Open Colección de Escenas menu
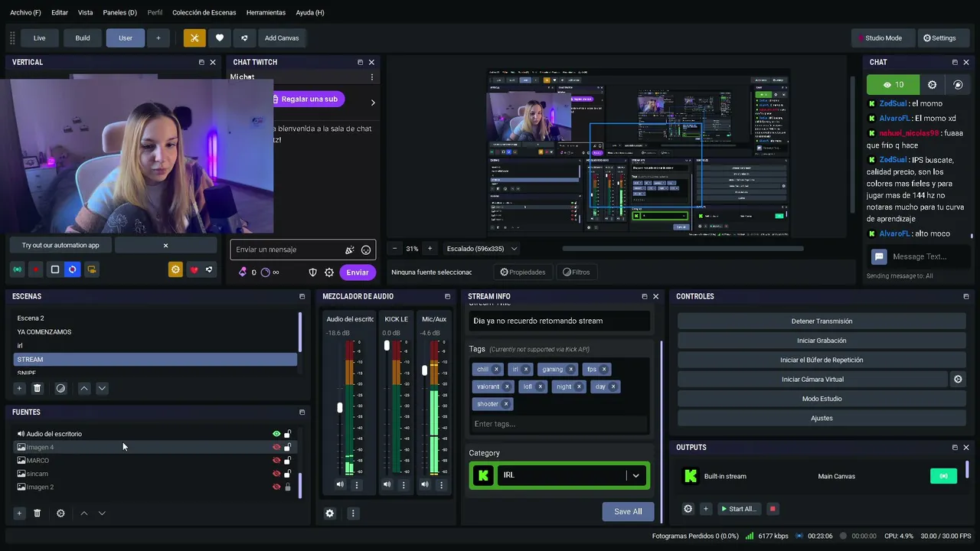This screenshot has width=980, height=551. click(204, 12)
